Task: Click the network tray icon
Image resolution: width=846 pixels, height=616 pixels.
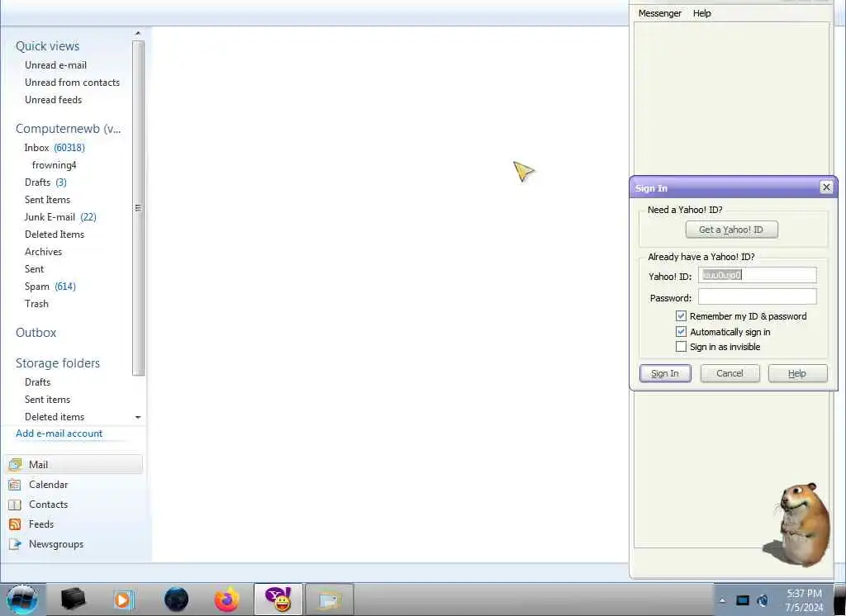Action: coord(763,599)
